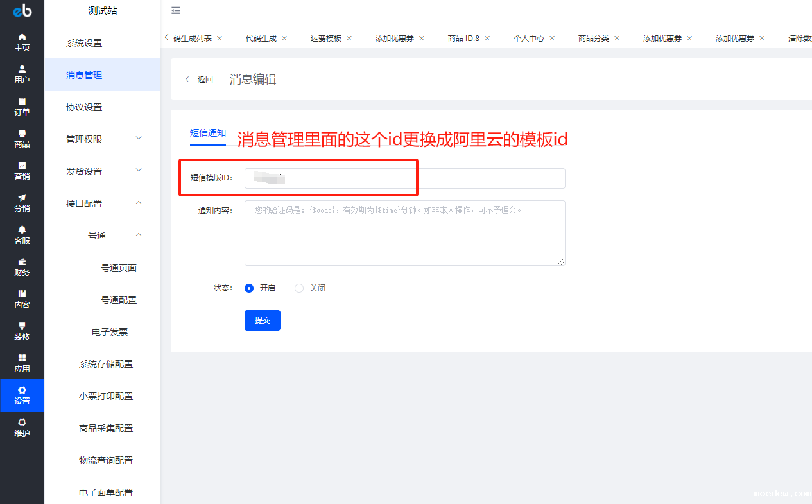Expand the 发货设置 submenu
Viewport: 812px width, 504px height.
(x=103, y=171)
